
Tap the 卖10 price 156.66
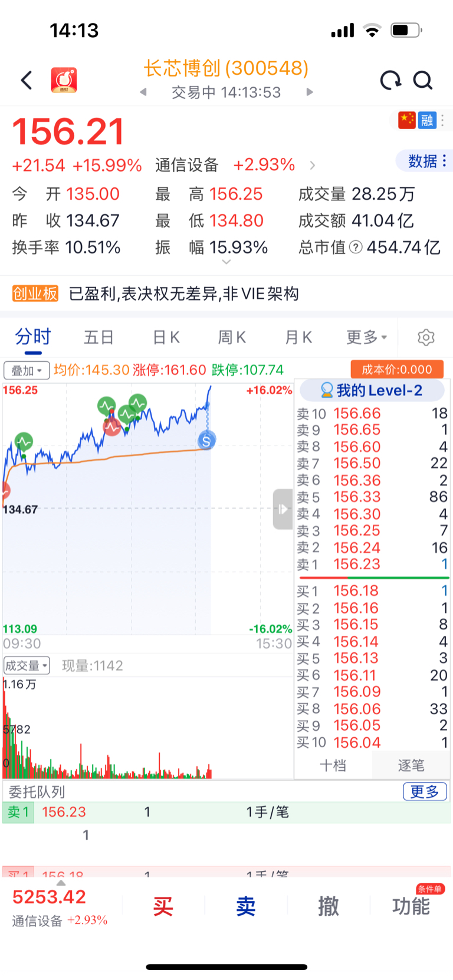pyautogui.click(x=357, y=413)
